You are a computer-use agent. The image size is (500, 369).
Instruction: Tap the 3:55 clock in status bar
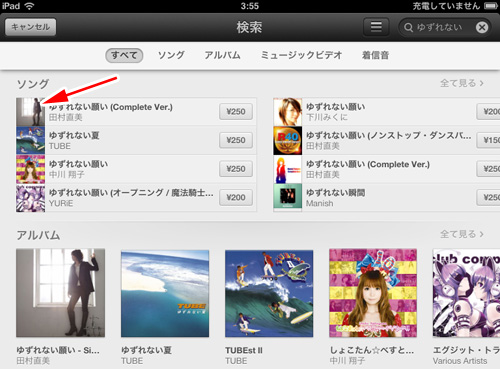click(x=250, y=6)
